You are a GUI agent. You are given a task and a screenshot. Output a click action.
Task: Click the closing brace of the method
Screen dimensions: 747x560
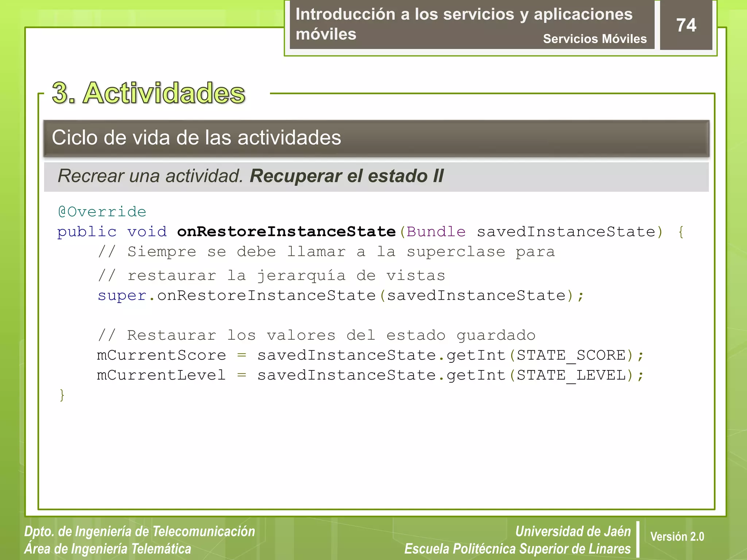point(62,395)
